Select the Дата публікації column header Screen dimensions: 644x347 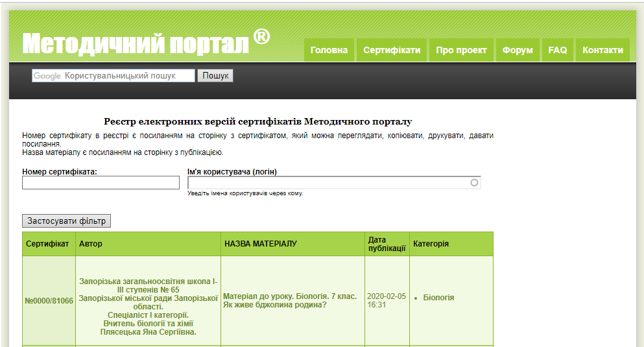(x=387, y=244)
